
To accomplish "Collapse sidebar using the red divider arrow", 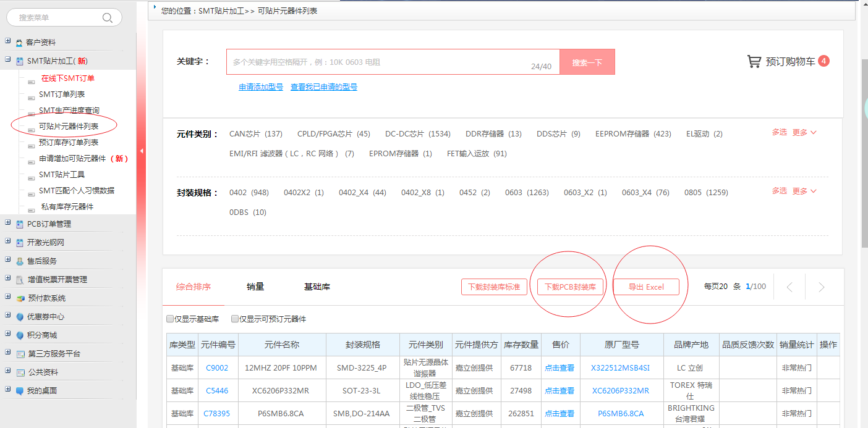I will coord(142,151).
